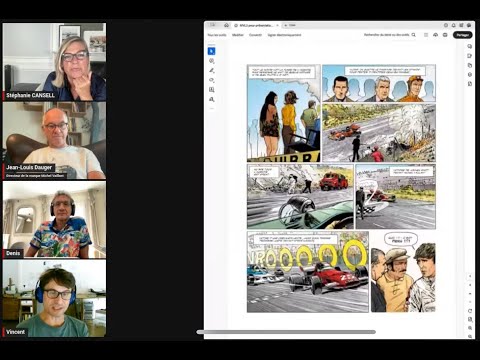Select Stéphanie CANSELL video tile

pos(54,62)
